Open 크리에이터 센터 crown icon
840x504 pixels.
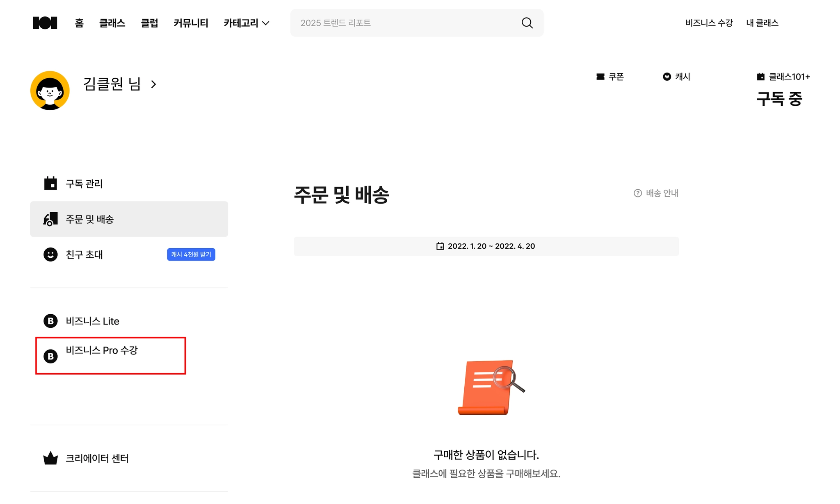click(50, 458)
